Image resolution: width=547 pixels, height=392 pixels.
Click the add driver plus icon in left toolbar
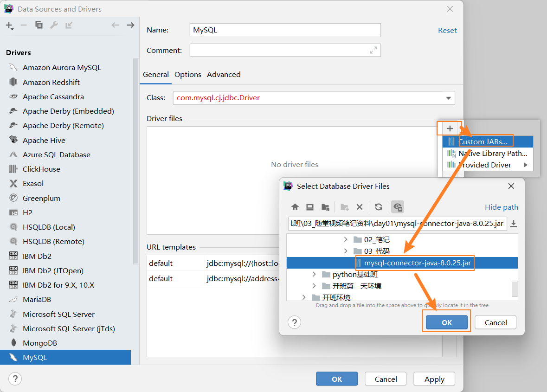(9, 26)
